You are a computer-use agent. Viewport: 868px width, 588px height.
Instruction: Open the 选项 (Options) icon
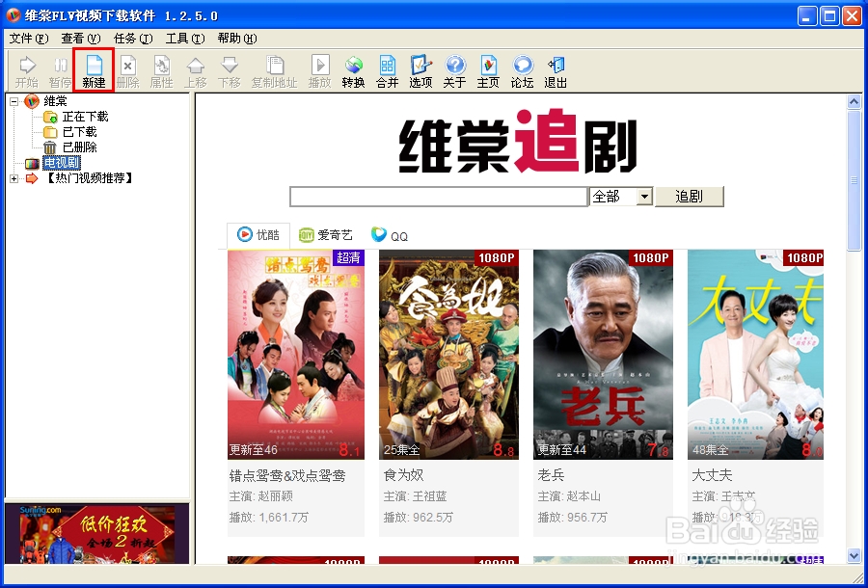pyautogui.click(x=420, y=69)
